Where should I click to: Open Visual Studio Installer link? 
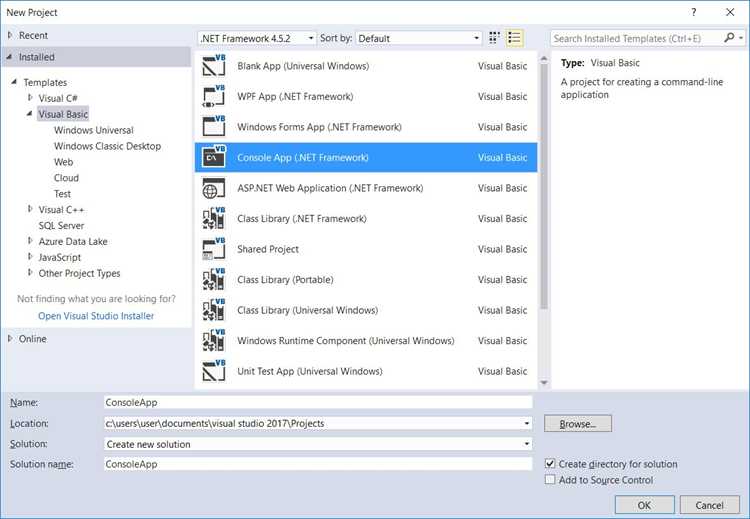[x=96, y=316]
